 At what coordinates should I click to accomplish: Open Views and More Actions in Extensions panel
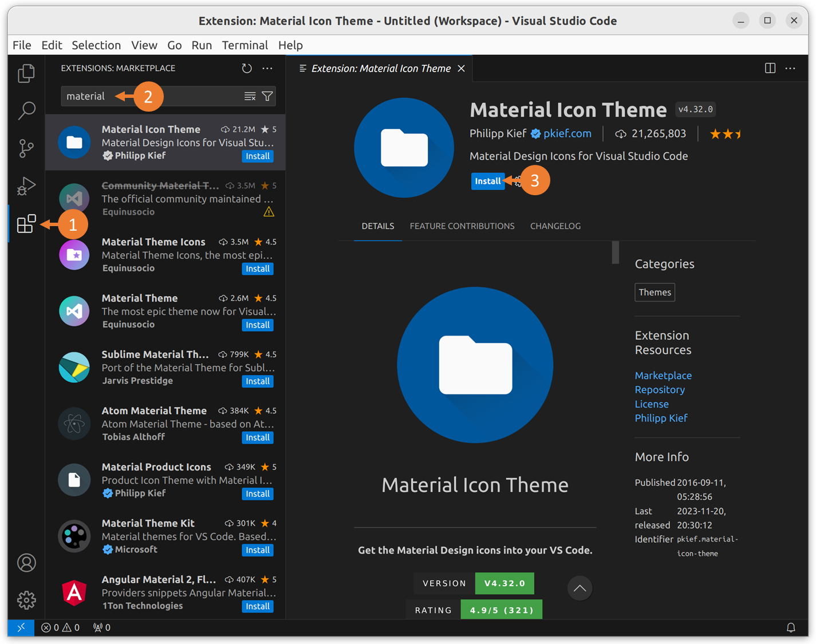267,68
